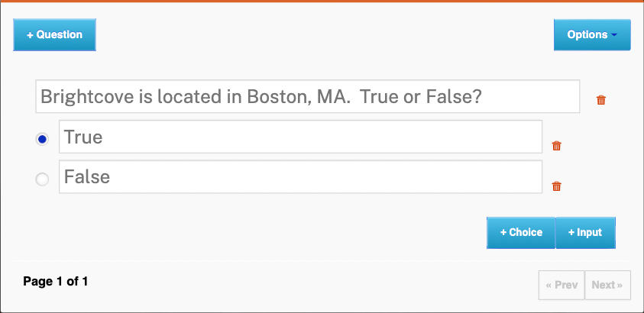Focus the False answer text field
This screenshot has width=644, height=313.
tap(300, 176)
